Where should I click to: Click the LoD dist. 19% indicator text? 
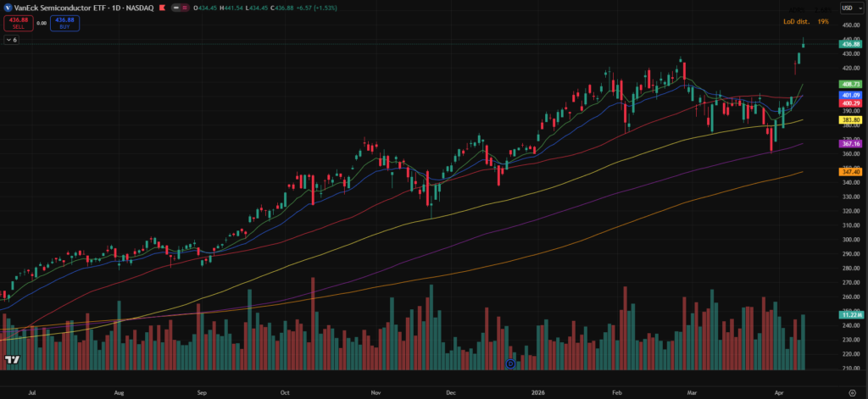tap(805, 20)
